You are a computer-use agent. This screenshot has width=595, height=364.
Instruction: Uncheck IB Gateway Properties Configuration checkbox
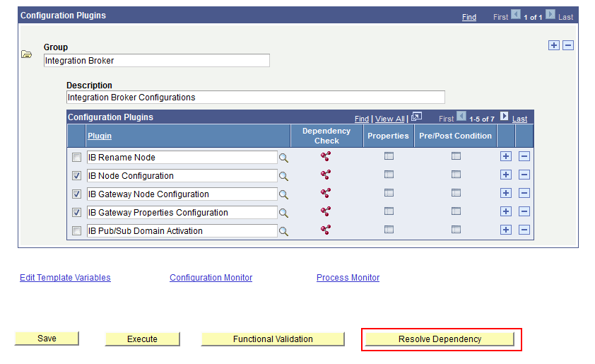click(x=76, y=212)
